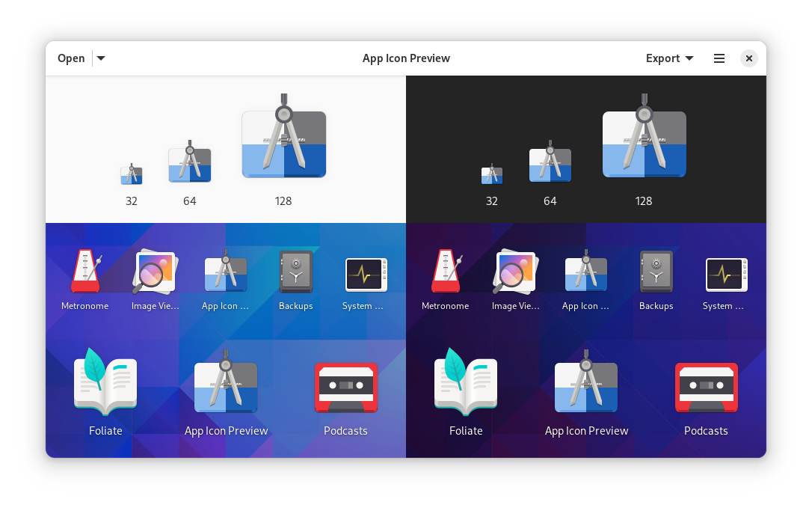Image resolution: width=812 pixels, height=508 pixels.
Task: Click Backups safe icon in light panel
Action: tap(295, 272)
